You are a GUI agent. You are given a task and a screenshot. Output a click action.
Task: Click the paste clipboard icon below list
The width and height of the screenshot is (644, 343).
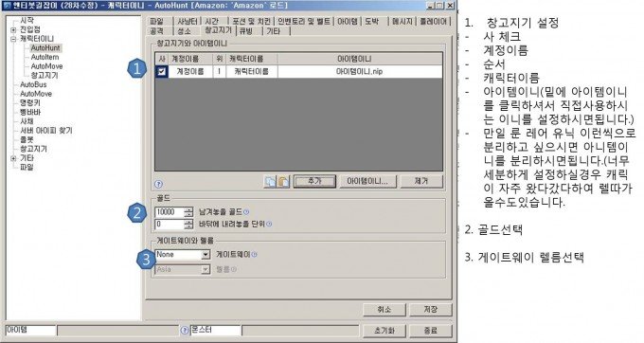pyautogui.click(x=284, y=181)
